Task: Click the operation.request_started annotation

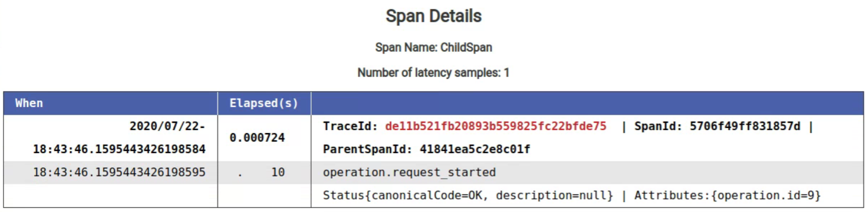Action: [409, 172]
